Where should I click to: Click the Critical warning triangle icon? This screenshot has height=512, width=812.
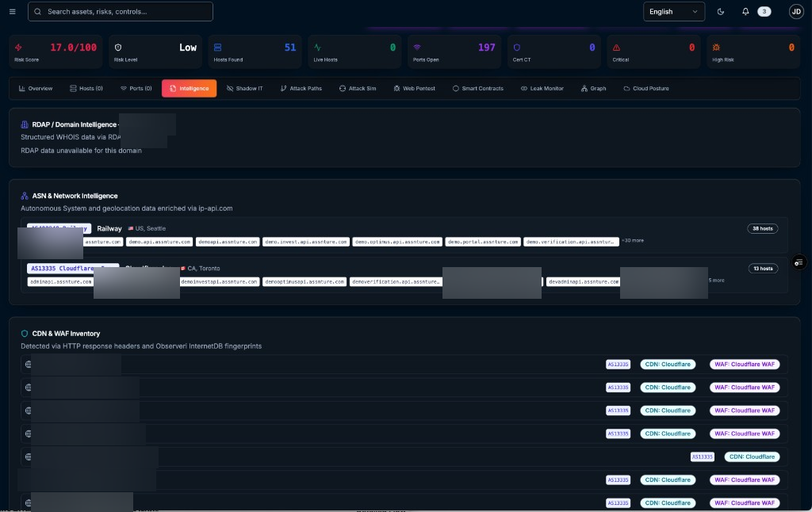[x=616, y=47]
